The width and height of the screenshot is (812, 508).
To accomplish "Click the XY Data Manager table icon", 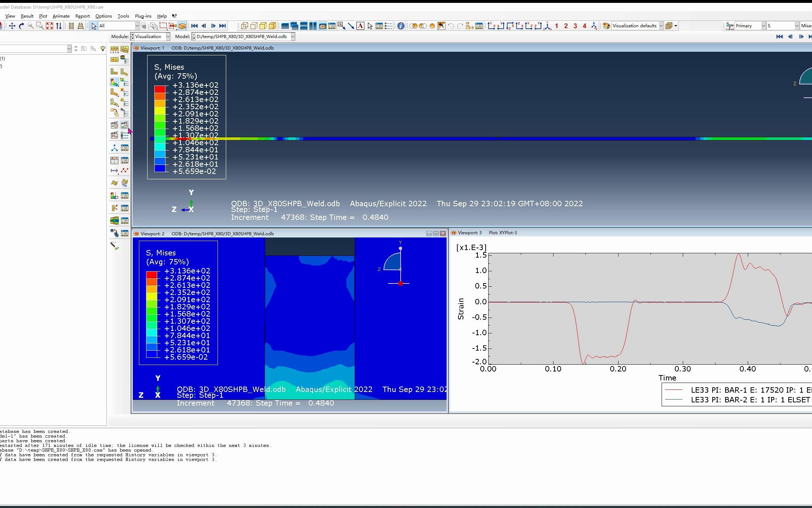I will 125,160.
